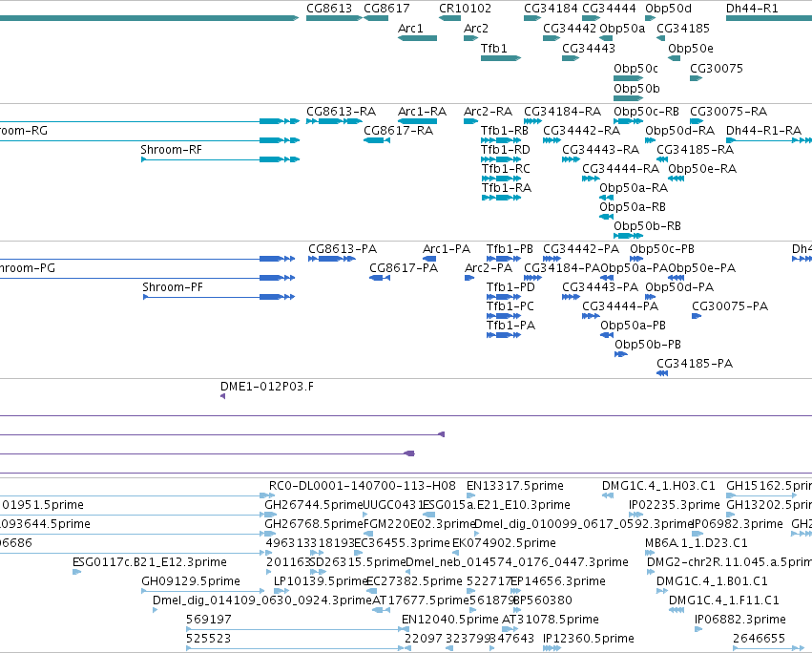Select the ESG0117c.B21_E12.3prime EST label
The width and height of the screenshot is (812, 653).
[150, 563]
